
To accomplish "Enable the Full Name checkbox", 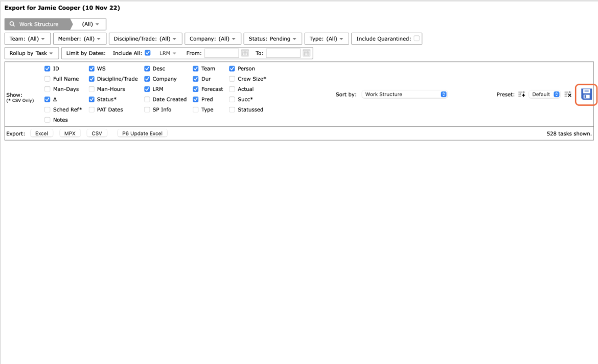I will [48, 79].
